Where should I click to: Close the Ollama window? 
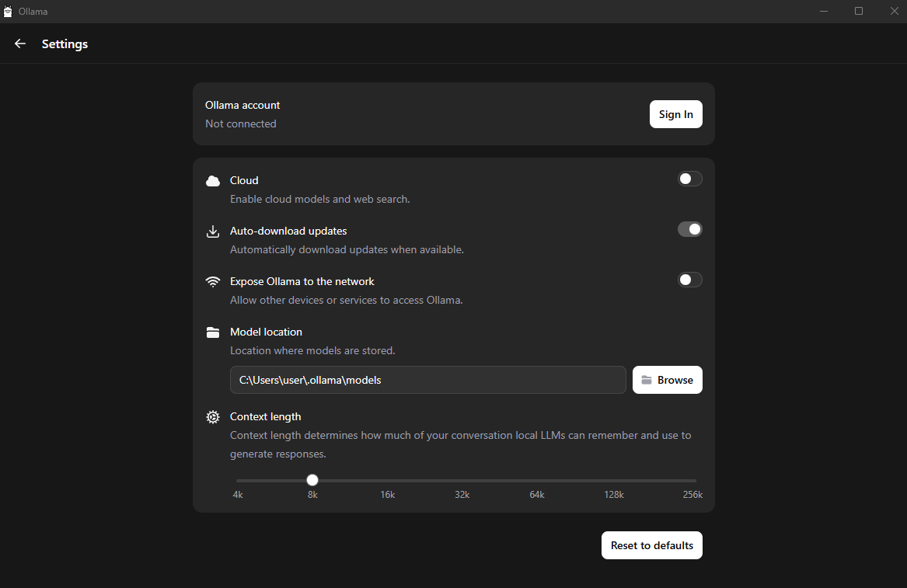point(894,12)
